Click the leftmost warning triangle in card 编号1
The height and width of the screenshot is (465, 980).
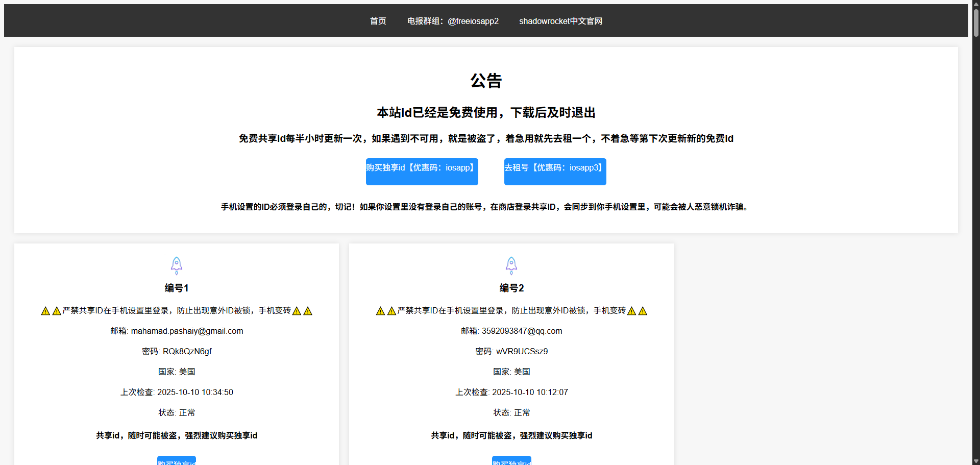click(45, 311)
